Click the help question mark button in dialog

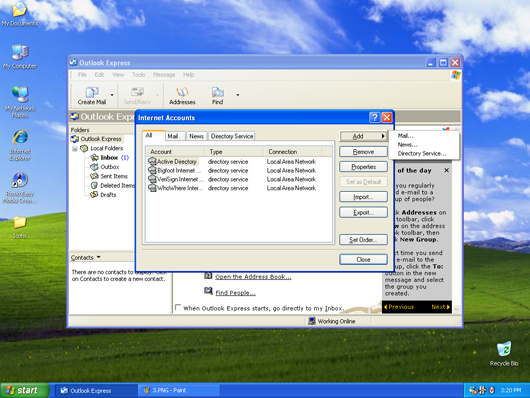(375, 117)
